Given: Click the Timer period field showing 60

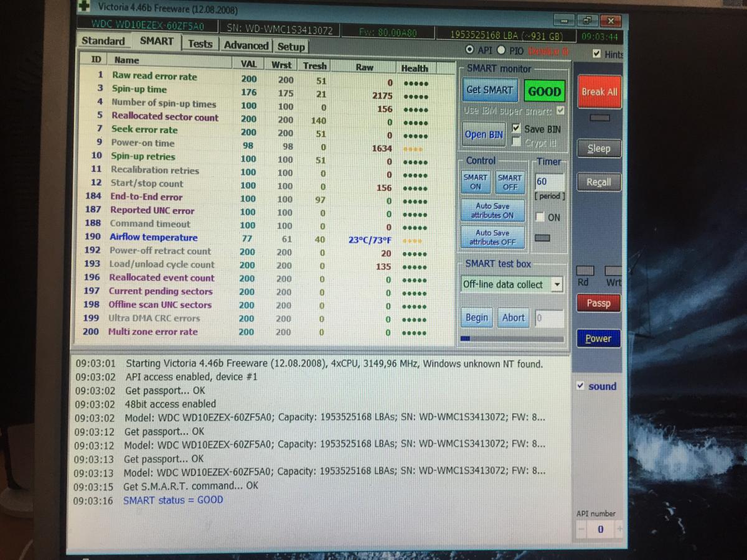Looking at the screenshot, I should coord(550,182).
